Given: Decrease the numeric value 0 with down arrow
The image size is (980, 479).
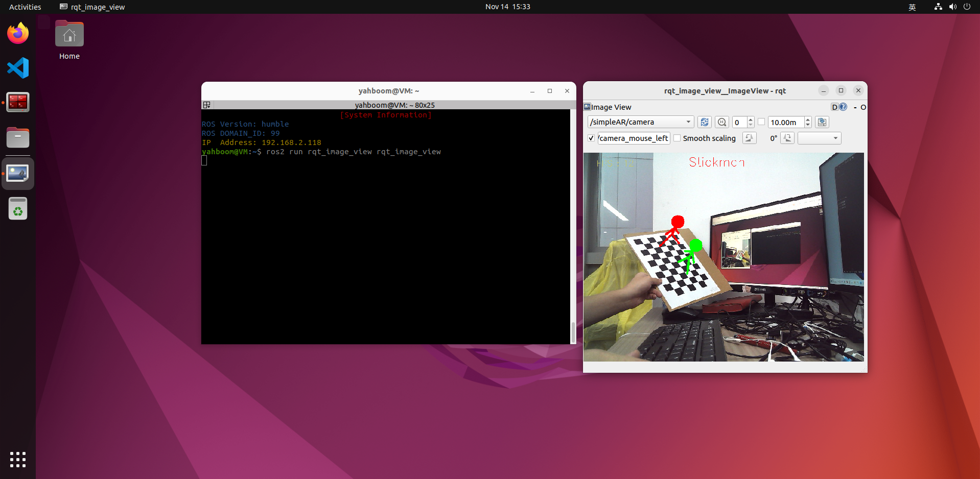Looking at the screenshot, I should (x=751, y=125).
